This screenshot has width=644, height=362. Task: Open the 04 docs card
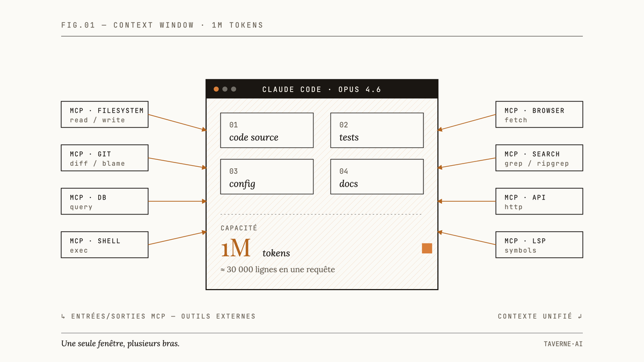point(377,177)
